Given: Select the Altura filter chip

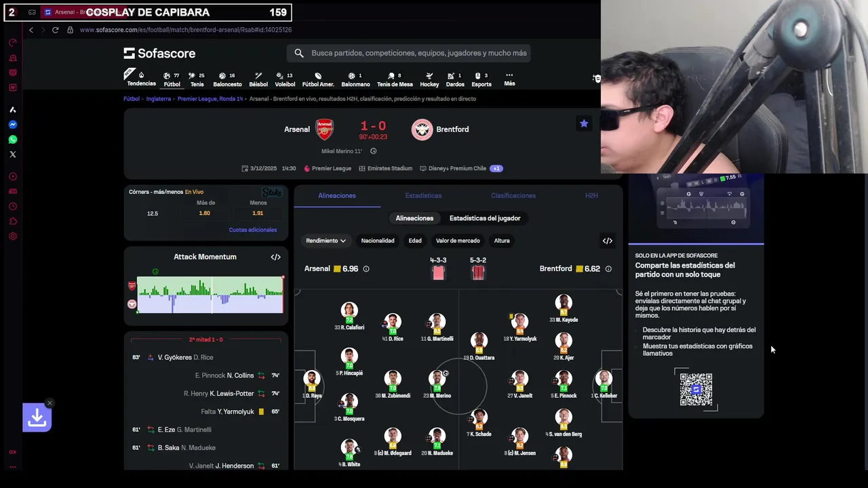Looking at the screenshot, I should coord(502,241).
